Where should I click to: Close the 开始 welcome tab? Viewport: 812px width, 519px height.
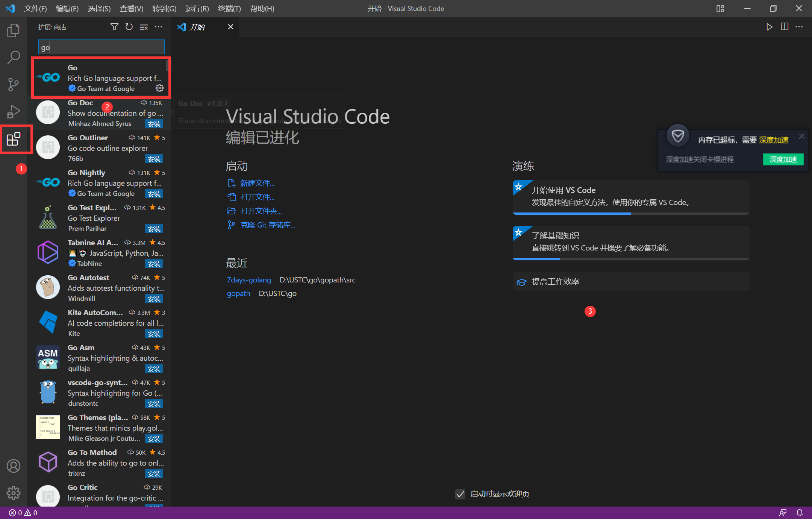[x=231, y=27]
